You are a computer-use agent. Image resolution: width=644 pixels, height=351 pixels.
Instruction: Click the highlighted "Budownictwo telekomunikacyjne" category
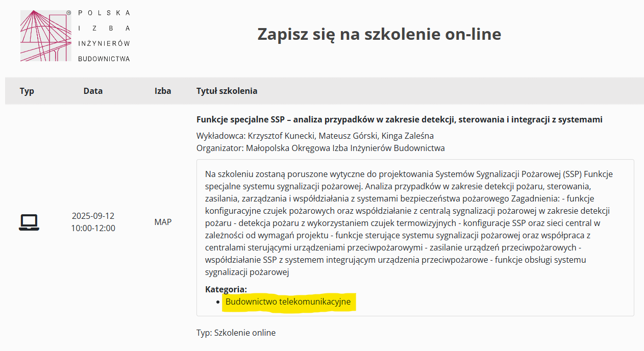point(288,302)
